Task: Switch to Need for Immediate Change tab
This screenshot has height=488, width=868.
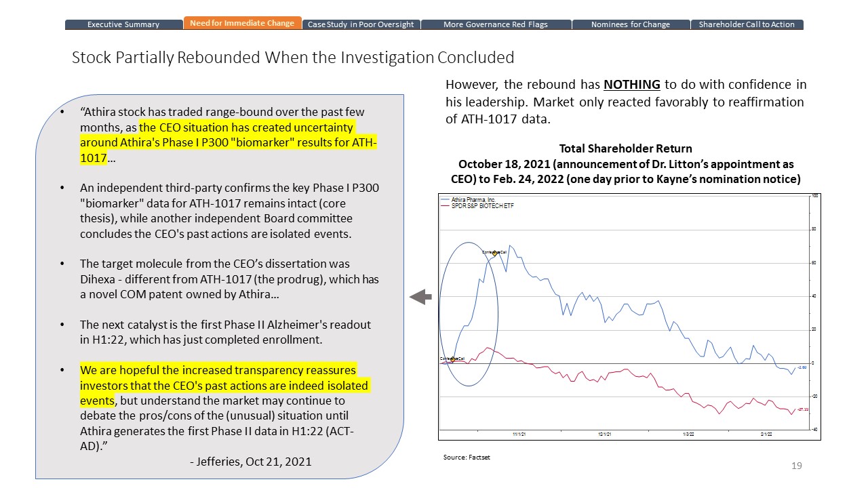Action: pyautogui.click(x=242, y=23)
